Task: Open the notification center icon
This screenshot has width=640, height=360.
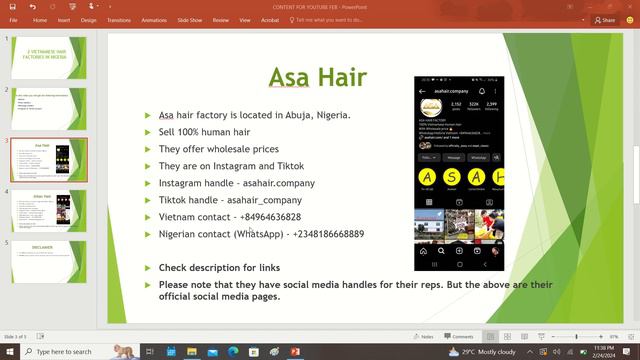Action: (x=627, y=351)
